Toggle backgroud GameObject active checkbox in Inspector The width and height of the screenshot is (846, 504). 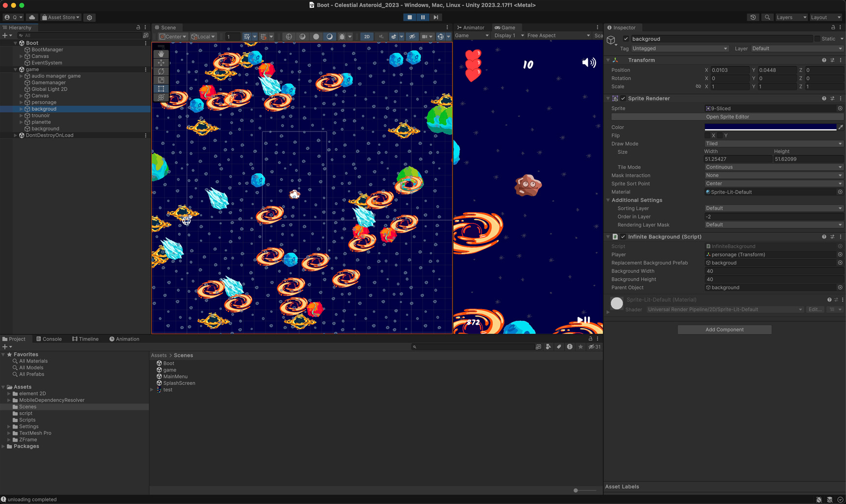coord(626,39)
